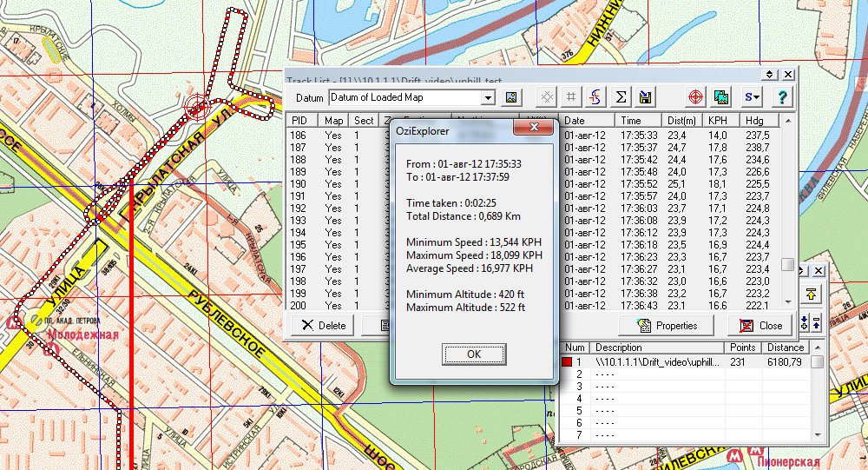868x470 pixels.
Task: Open the blue S dropdown button in toolbar
Action: coord(751,97)
